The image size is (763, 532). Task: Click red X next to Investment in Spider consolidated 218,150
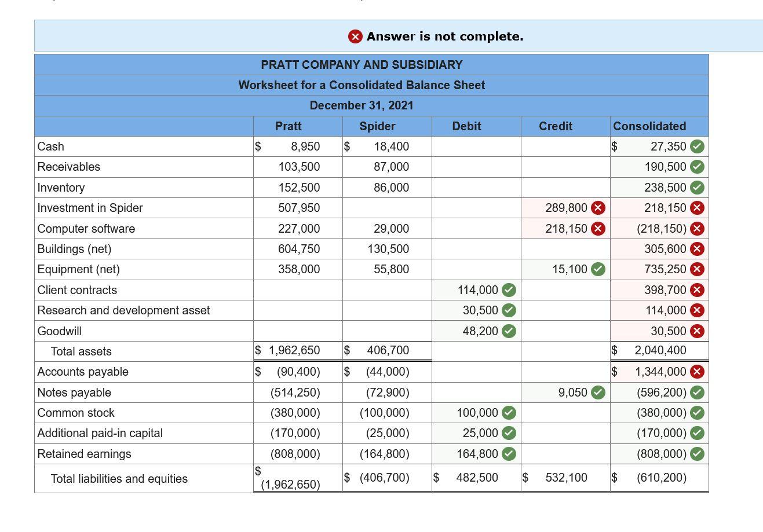(x=698, y=208)
